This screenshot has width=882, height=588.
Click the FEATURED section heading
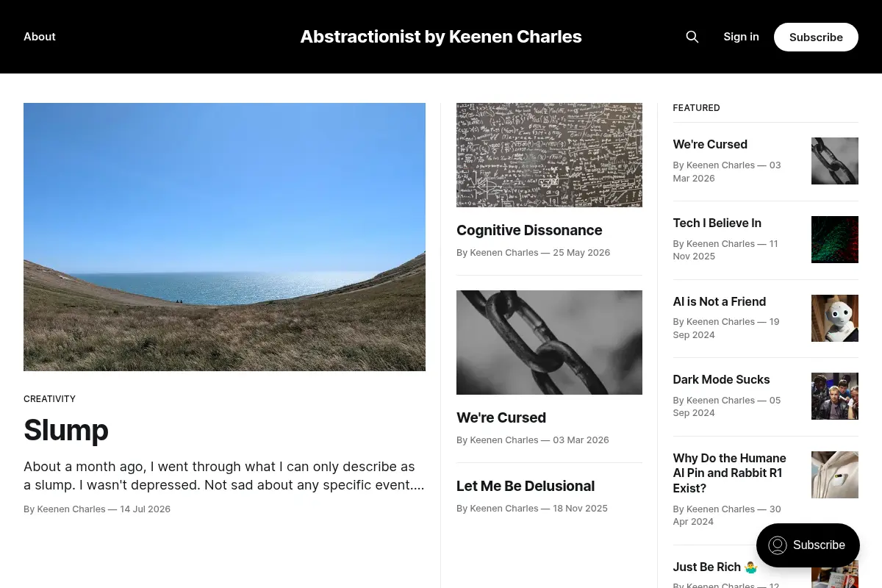tap(696, 108)
